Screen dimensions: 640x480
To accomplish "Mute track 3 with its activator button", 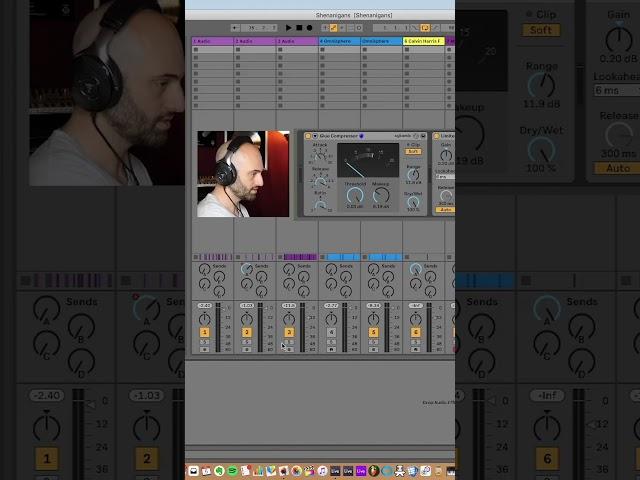I will [289, 332].
